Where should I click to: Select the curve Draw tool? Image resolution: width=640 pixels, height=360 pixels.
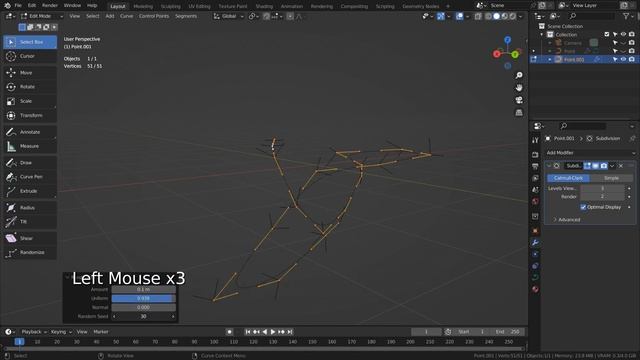click(x=30, y=162)
